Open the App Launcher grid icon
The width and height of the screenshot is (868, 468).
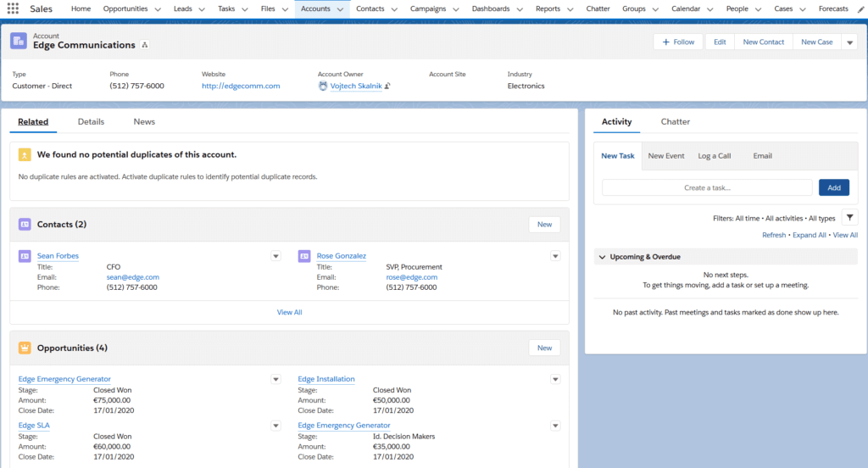pyautogui.click(x=14, y=8)
